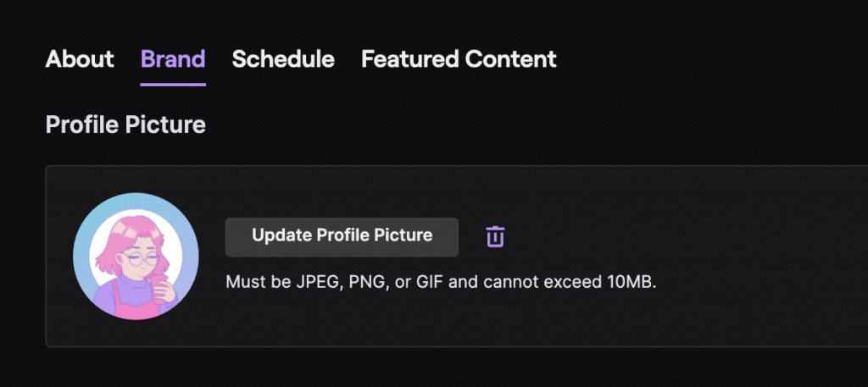Select the Brand tab
Image resolution: width=868 pixels, height=387 pixels.
[x=173, y=58]
